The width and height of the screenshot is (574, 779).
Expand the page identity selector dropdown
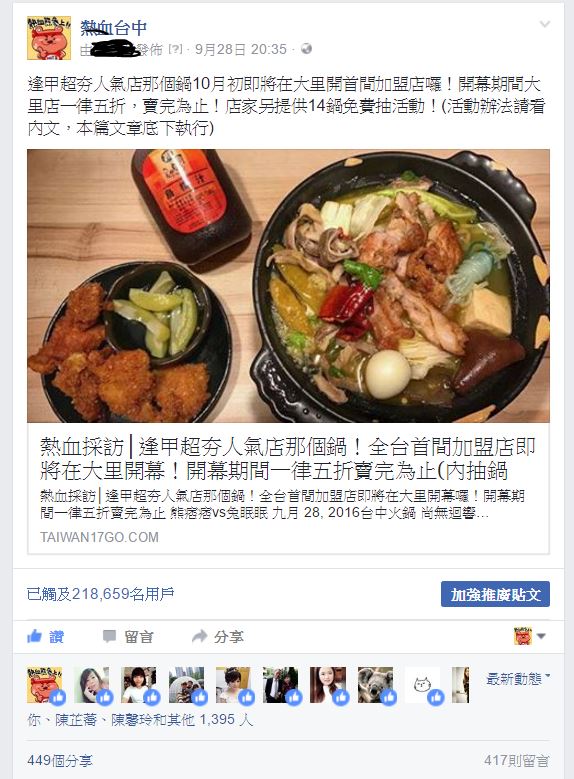530,636
